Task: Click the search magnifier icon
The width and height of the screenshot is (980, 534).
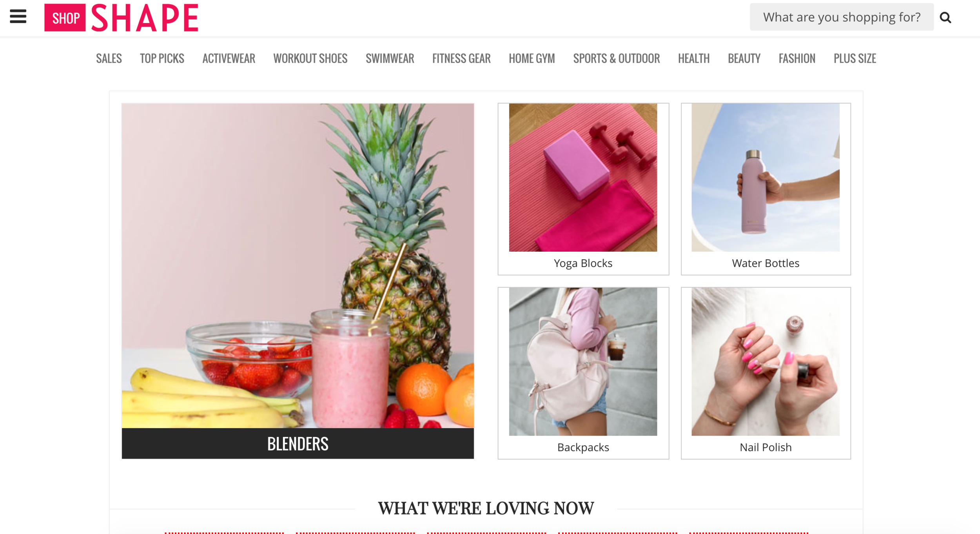Action: [946, 17]
